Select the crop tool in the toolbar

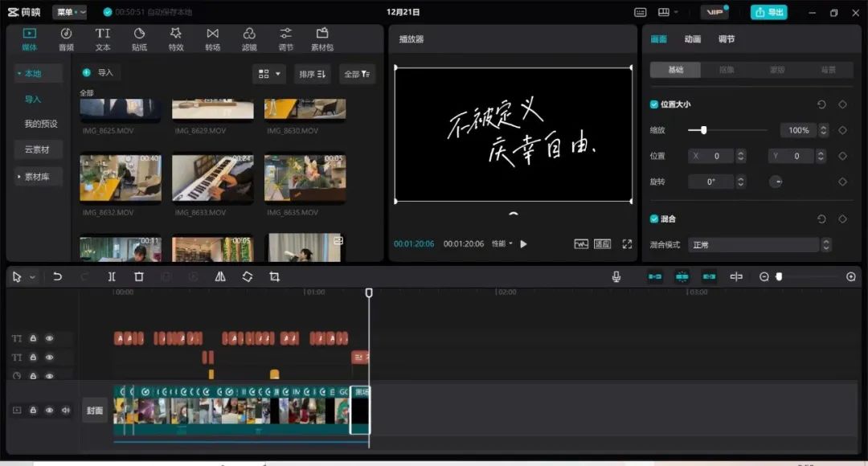[x=273, y=276]
